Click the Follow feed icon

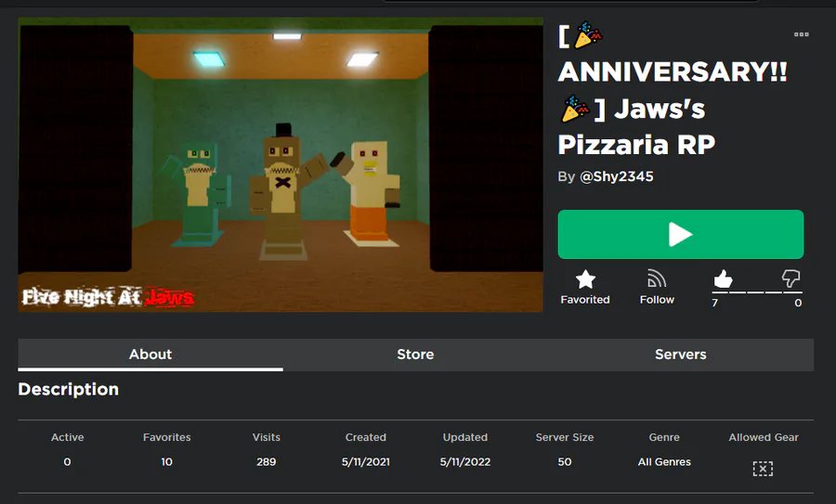tap(657, 279)
